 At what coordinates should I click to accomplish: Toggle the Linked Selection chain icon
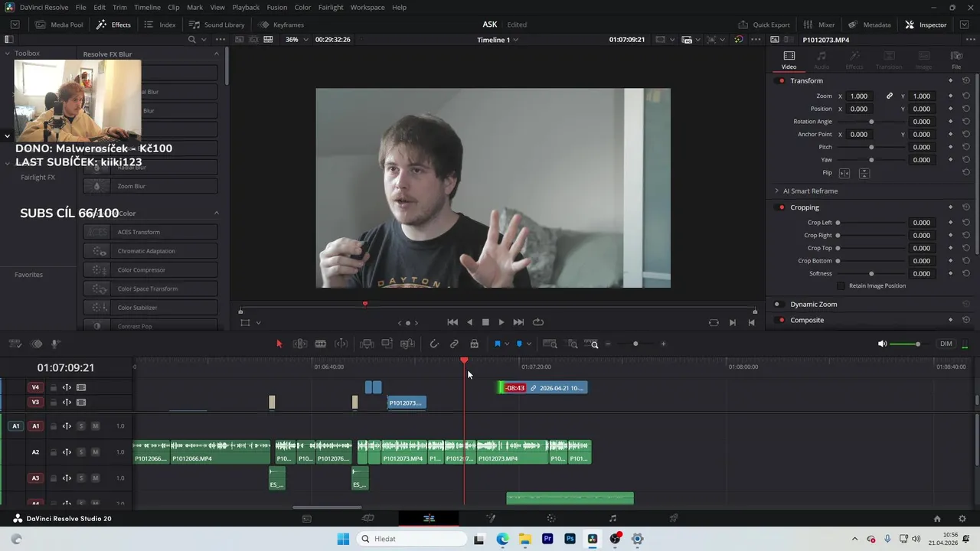(454, 344)
